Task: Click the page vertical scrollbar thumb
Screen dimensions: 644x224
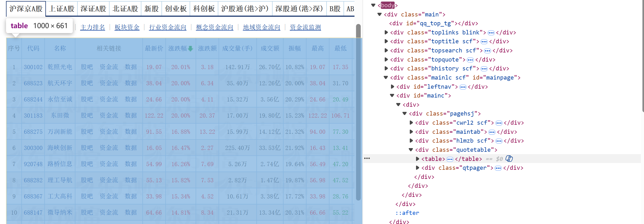Action: click(358, 112)
